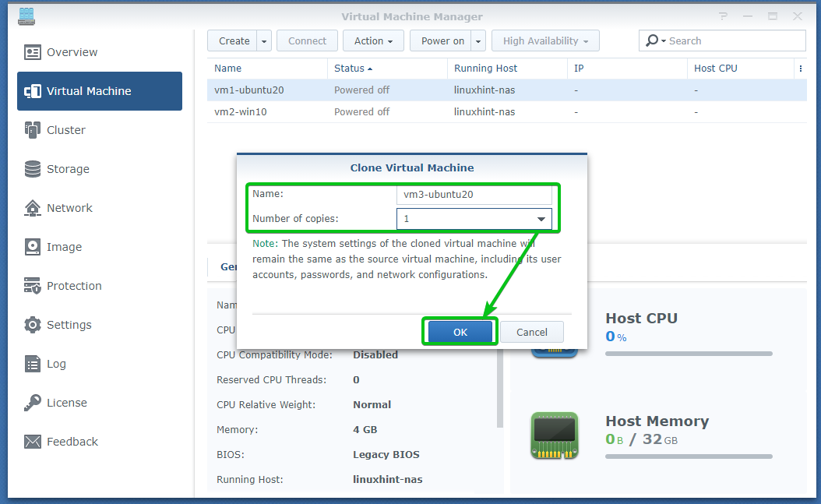Click linuxhint-nas host of vm1-ubuntu20
The image size is (821, 504).
coord(484,90)
